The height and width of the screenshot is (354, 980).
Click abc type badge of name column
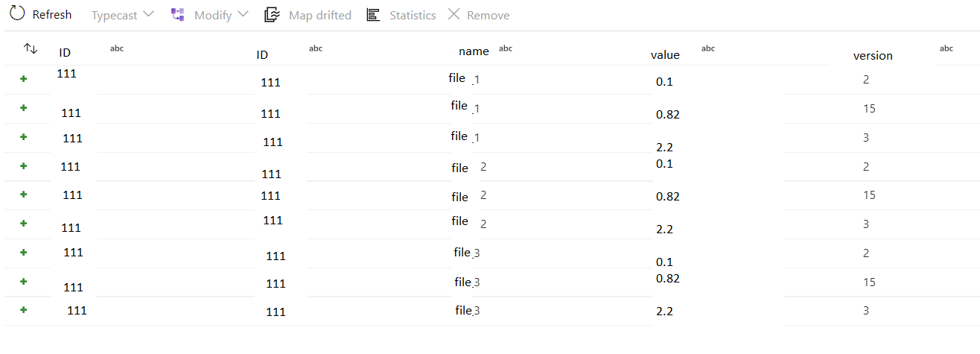click(505, 48)
